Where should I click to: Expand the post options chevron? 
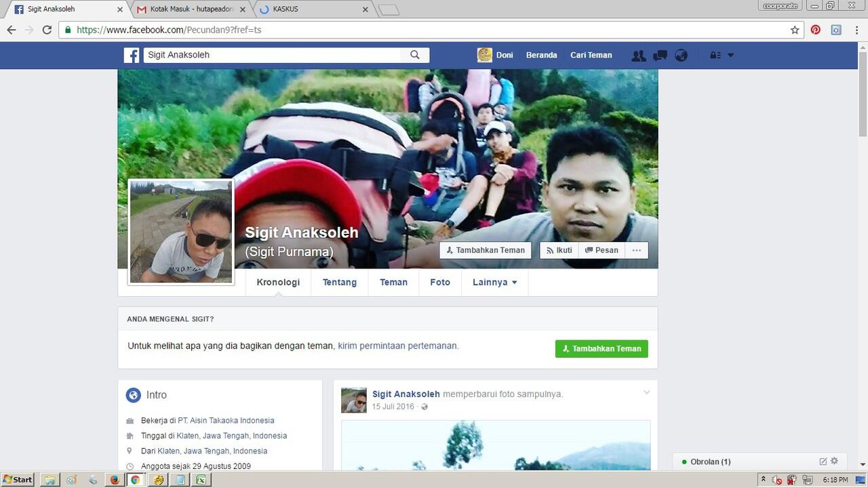(x=646, y=392)
